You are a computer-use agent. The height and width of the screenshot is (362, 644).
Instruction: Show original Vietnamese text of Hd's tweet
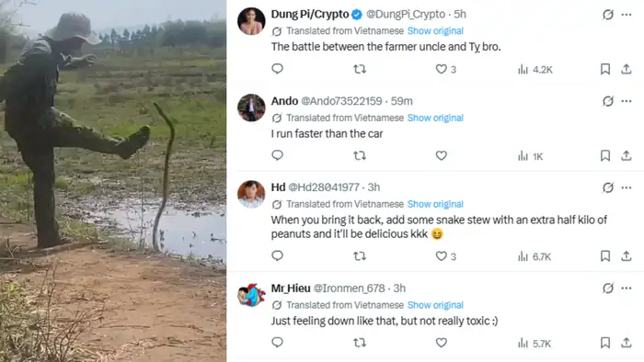click(x=435, y=204)
